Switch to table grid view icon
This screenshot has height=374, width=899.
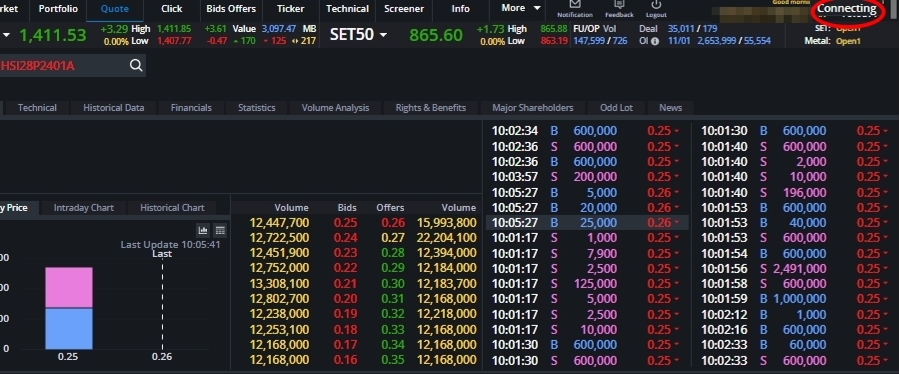pyautogui.click(x=220, y=231)
